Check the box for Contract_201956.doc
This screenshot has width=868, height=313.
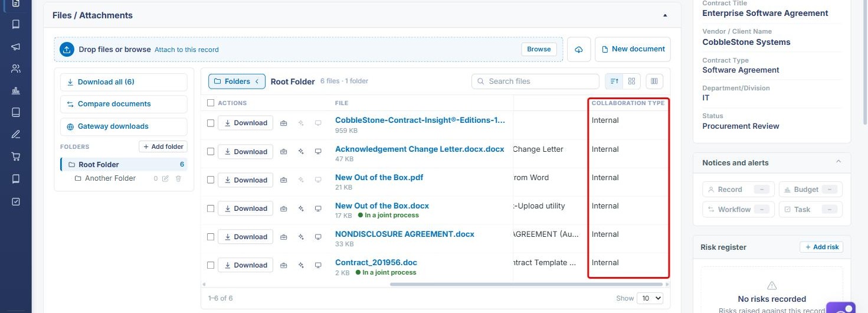click(x=211, y=265)
